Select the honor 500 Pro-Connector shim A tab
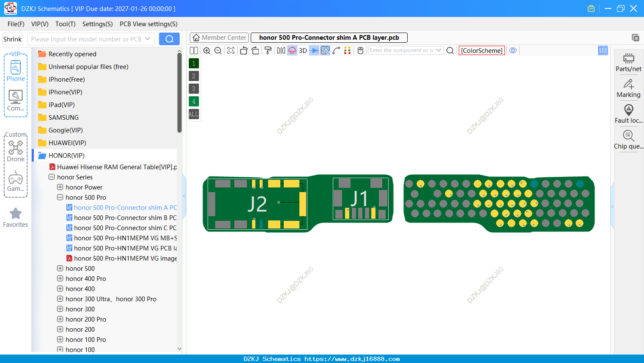 tap(329, 38)
